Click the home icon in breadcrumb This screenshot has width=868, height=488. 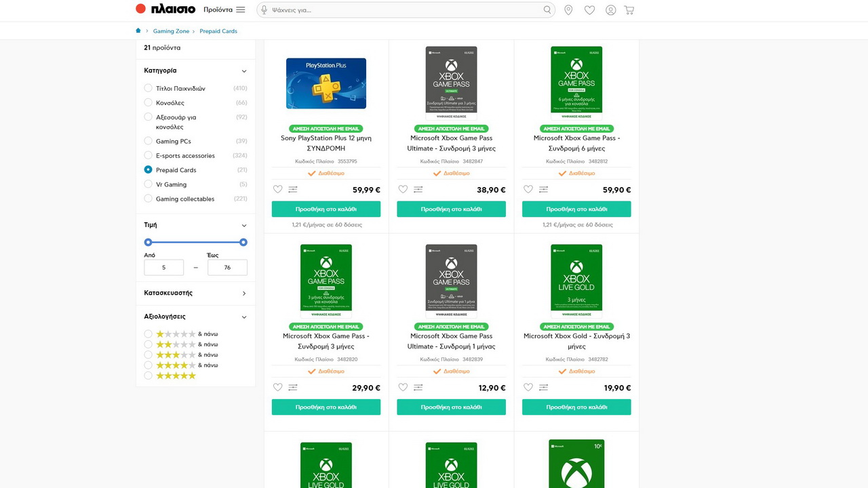[139, 30]
